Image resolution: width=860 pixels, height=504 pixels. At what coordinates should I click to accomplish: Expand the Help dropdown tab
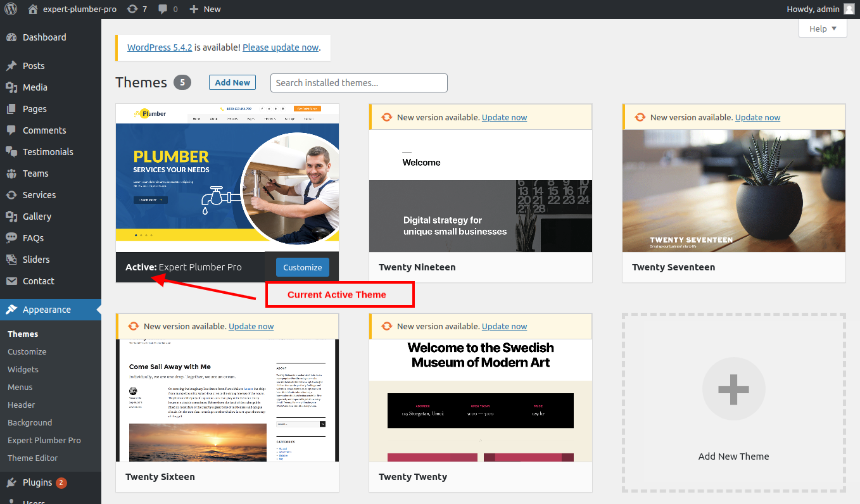click(x=823, y=28)
